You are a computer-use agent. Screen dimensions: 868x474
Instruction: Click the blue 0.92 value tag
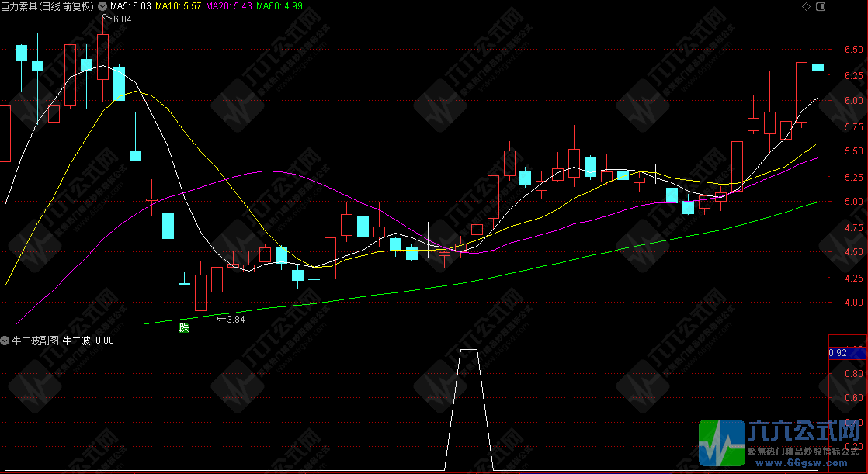(x=838, y=353)
